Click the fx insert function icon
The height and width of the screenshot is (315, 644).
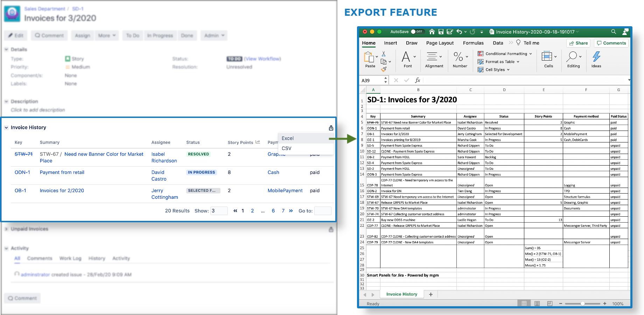[417, 80]
